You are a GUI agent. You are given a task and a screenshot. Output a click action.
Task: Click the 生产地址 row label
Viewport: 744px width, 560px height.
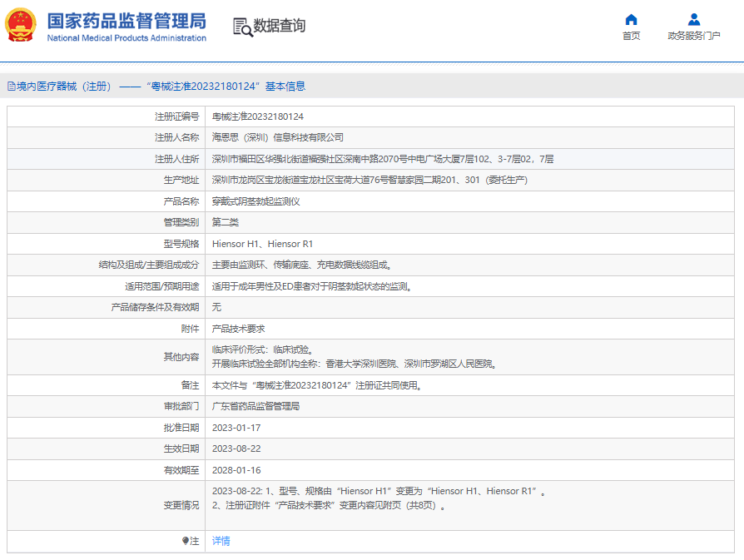click(181, 180)
